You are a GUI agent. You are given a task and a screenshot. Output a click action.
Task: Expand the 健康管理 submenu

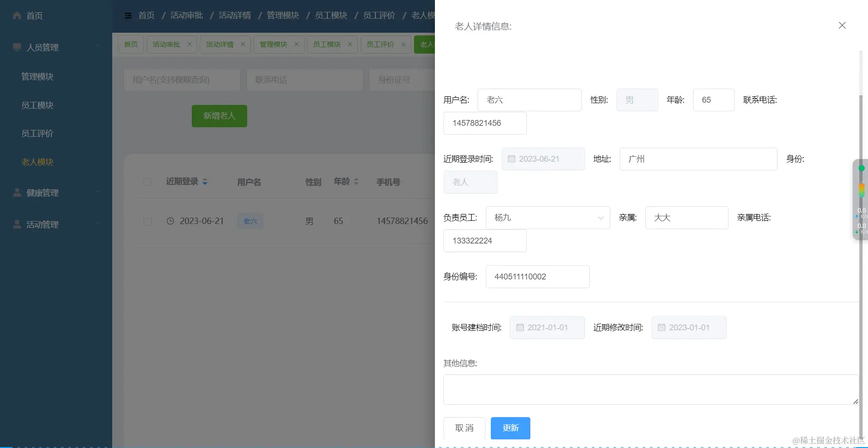tap(97, 192)
